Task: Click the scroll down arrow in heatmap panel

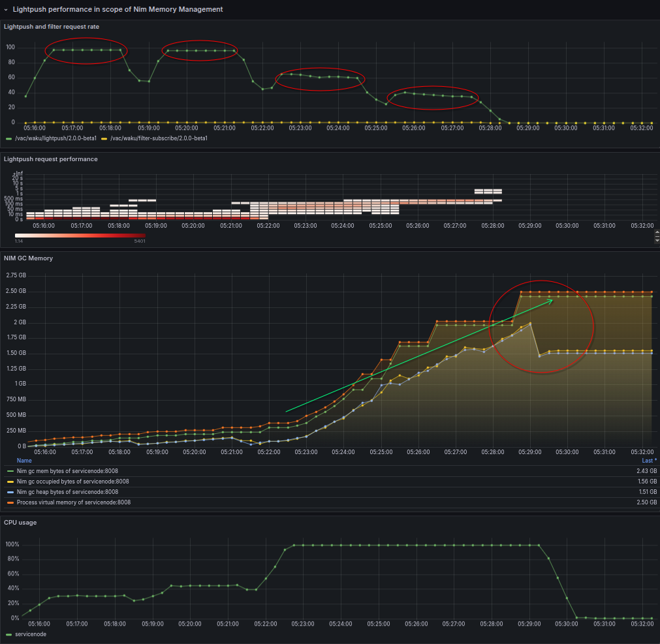Action: (656, 240)
